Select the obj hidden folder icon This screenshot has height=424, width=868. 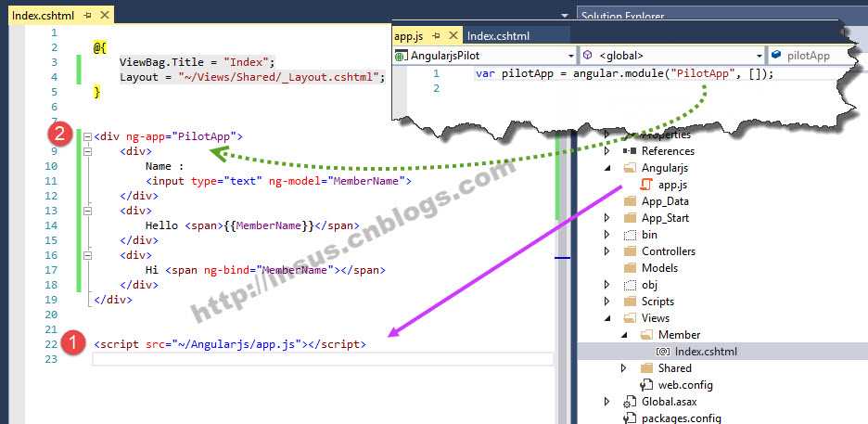(630, 285)
